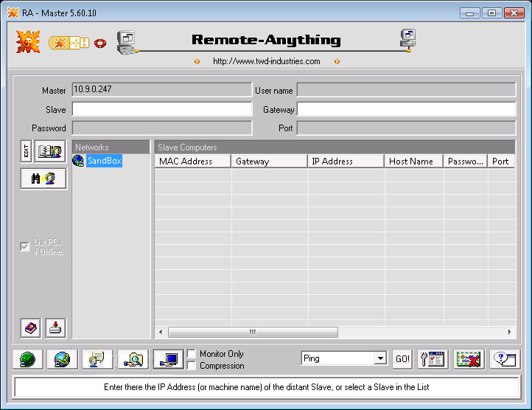Open http://www.twd-industries.com link
Viewport: 532px width, 410px height.
267,61
